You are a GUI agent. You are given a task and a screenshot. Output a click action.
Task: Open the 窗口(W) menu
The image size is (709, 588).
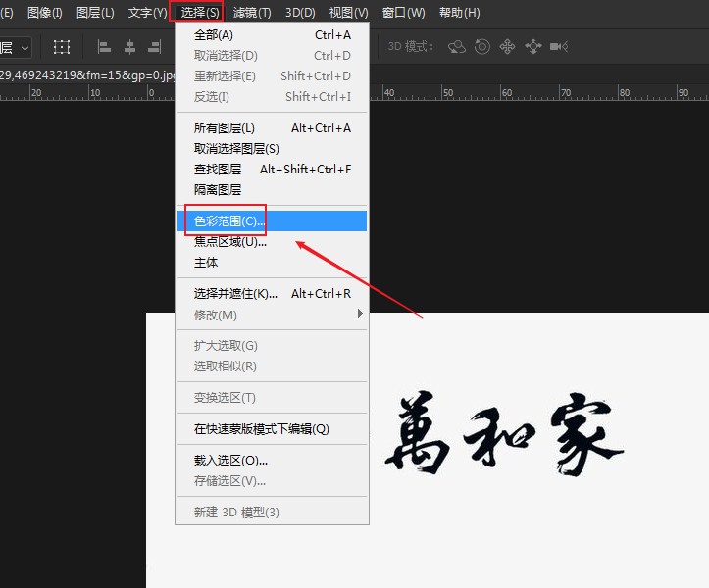[403, 12]
